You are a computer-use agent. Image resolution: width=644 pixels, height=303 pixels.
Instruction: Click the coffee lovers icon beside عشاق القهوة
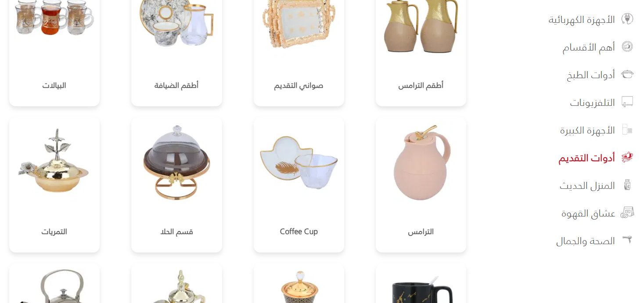pos(627,213)
